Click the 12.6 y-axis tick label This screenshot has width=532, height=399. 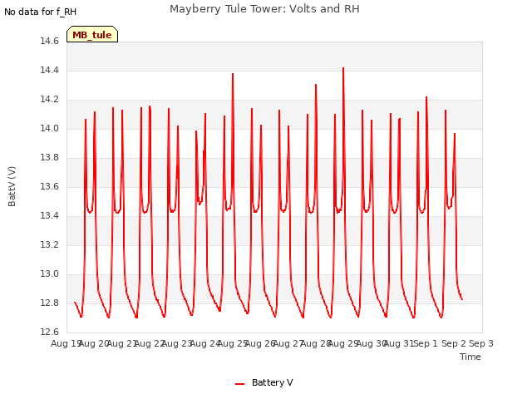pyautogui.click(x=49, y=332)
